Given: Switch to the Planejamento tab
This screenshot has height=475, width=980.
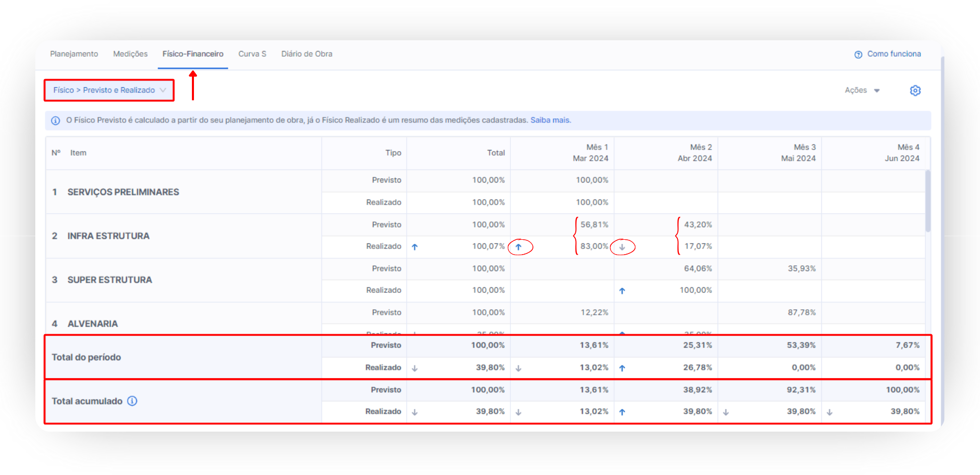Looking at the screenshot, I should point(74,54).
